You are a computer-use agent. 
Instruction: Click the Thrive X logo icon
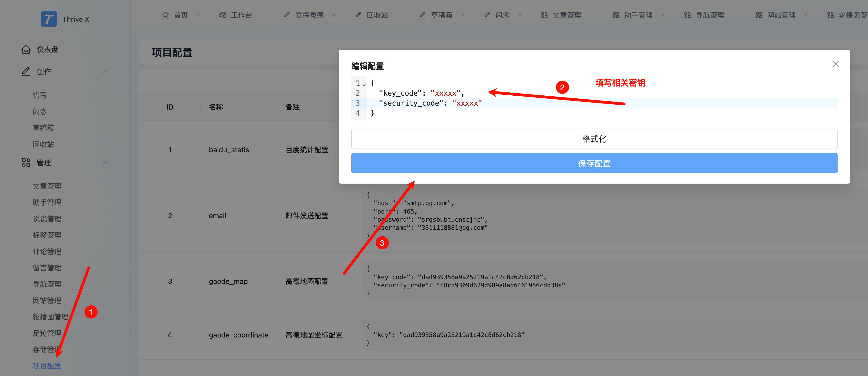[x=49, y=19]
